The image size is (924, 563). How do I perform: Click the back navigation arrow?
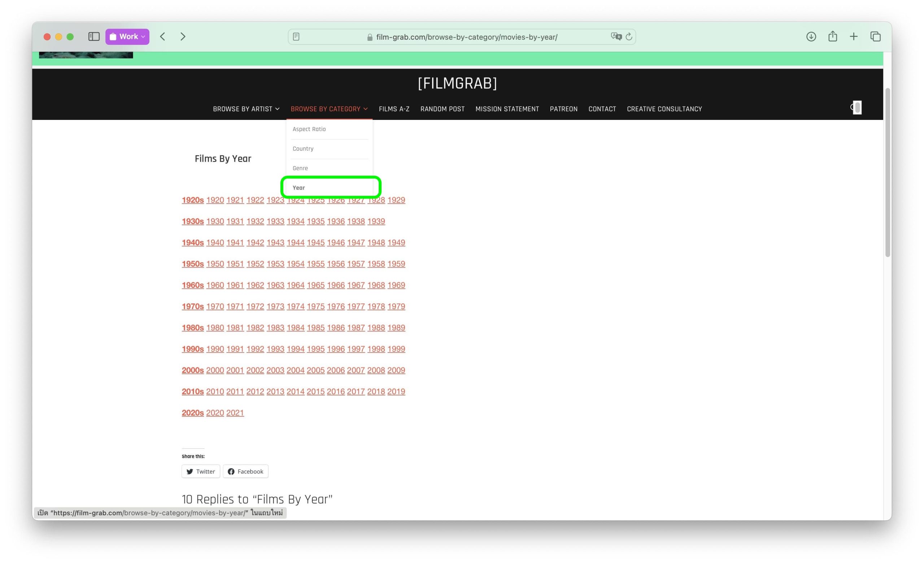pos(163,36)
